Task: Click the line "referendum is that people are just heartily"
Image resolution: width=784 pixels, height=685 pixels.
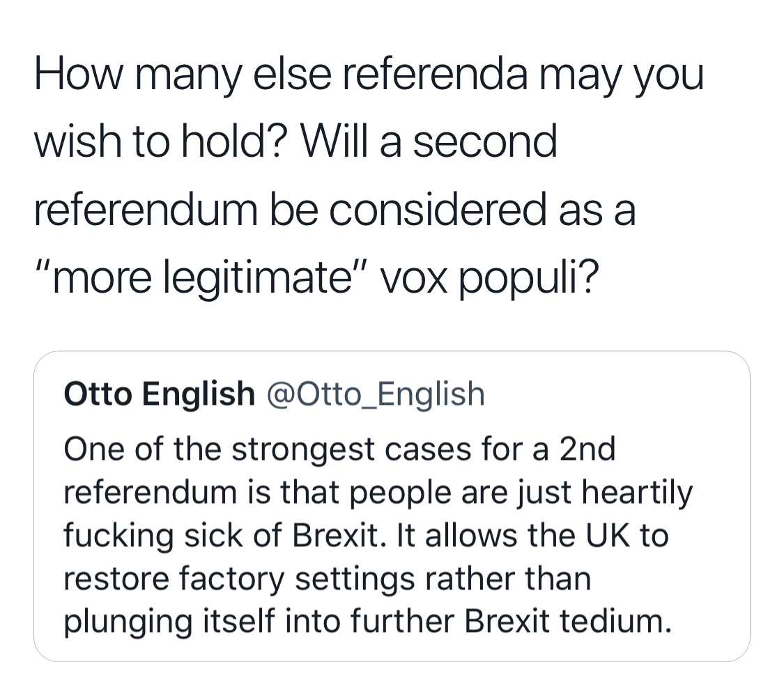Action: [378, 493]
